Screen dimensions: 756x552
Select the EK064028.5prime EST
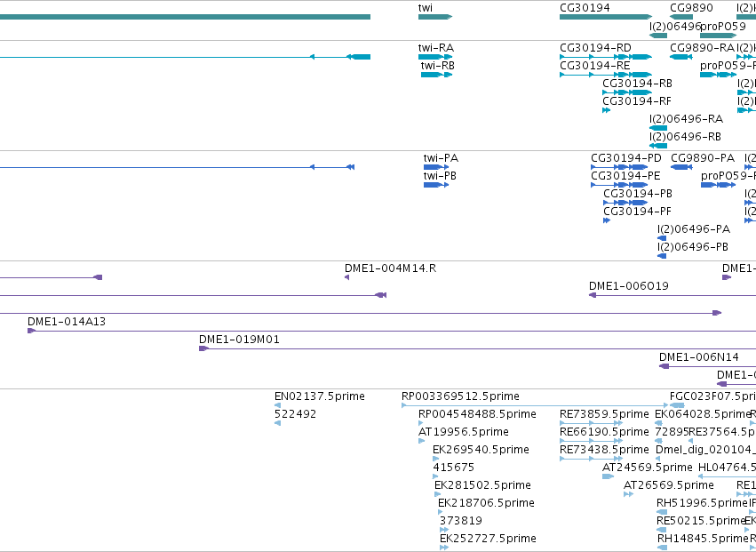tap(658, 424)
